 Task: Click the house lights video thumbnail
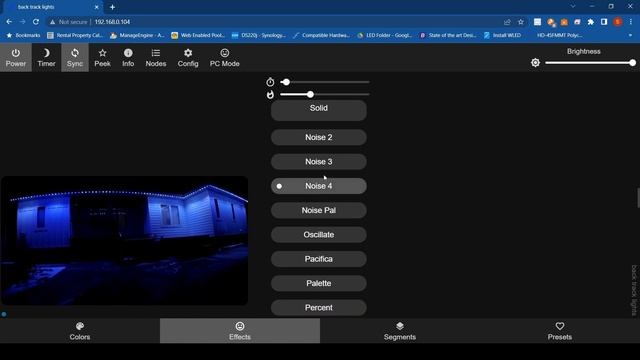[124, 240]
